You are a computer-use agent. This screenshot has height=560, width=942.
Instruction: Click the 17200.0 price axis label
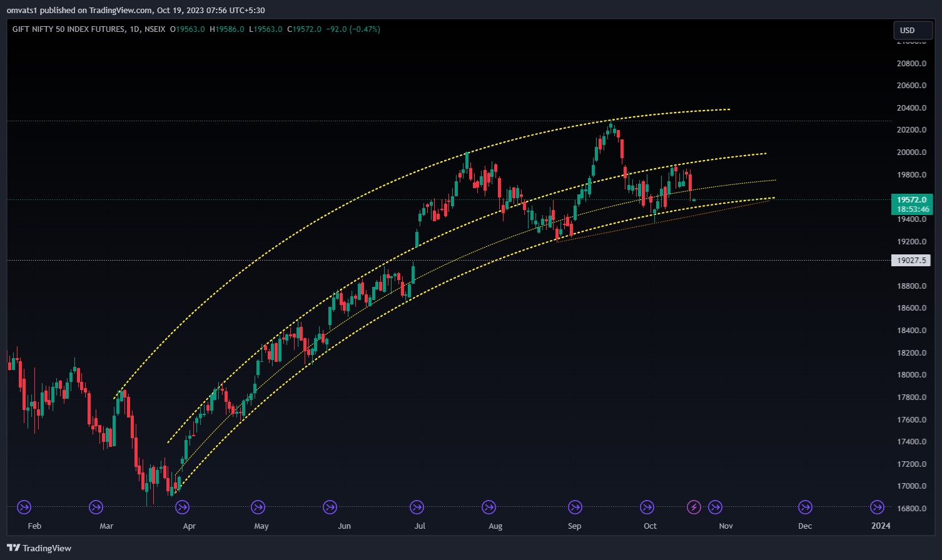click(x=911, y=464)
